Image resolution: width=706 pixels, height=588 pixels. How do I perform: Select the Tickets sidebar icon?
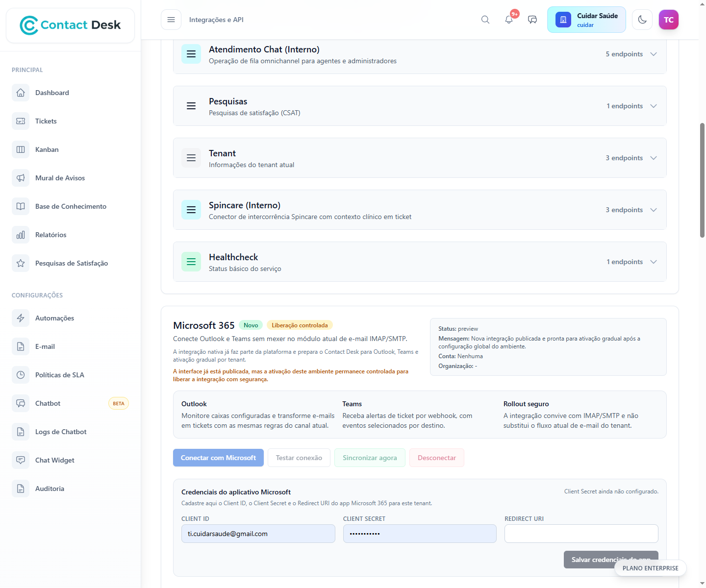(21, 121)
